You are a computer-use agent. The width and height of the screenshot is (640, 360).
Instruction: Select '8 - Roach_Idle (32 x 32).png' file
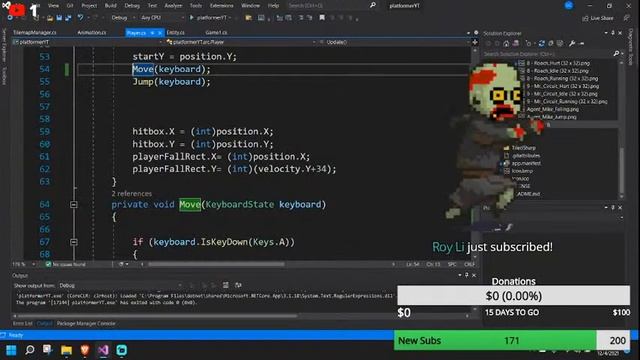(557, 71)
